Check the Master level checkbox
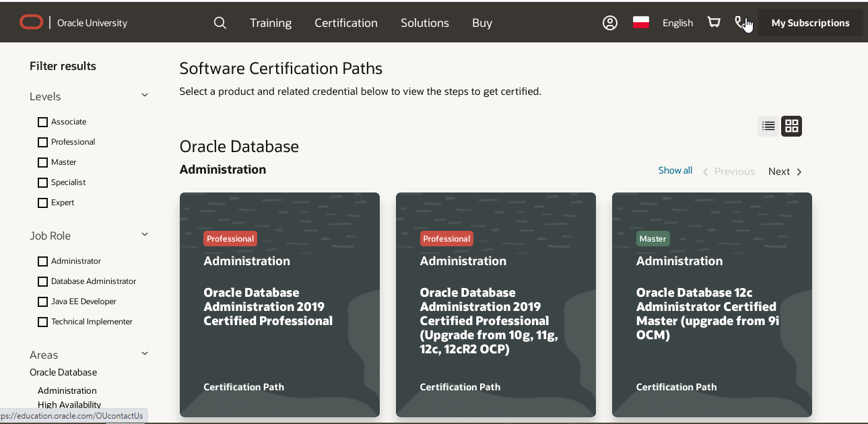 click(43, 162)
